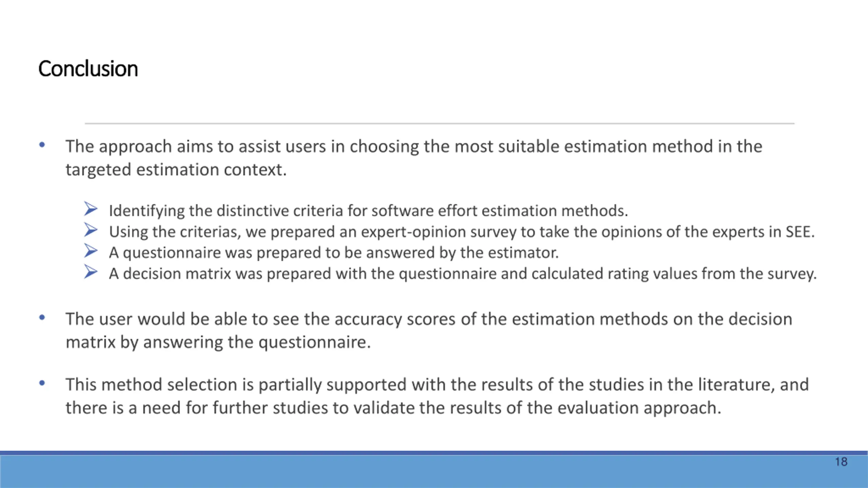The height and width of the screenshot is (488, 868).
Task: Click the blue footer bar
Action: point(434,470)
